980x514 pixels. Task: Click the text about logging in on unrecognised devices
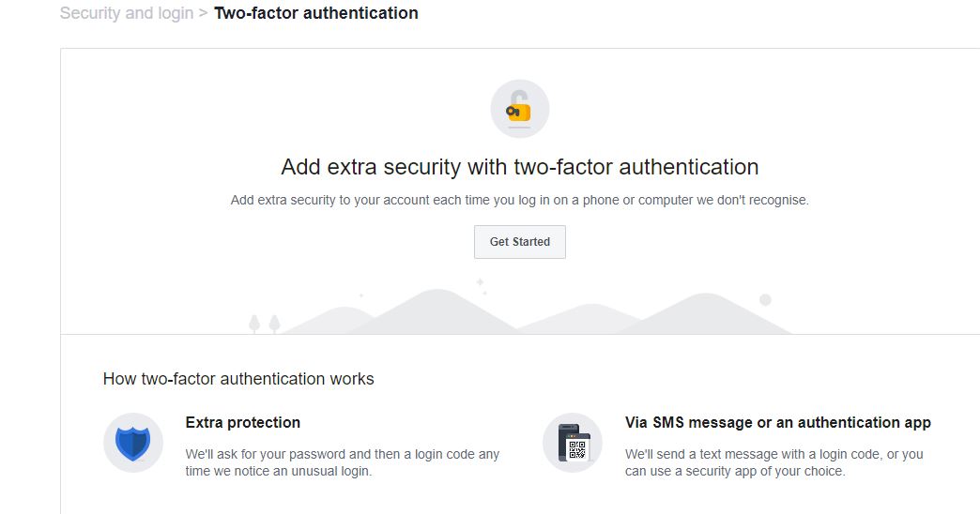[519, 200]
